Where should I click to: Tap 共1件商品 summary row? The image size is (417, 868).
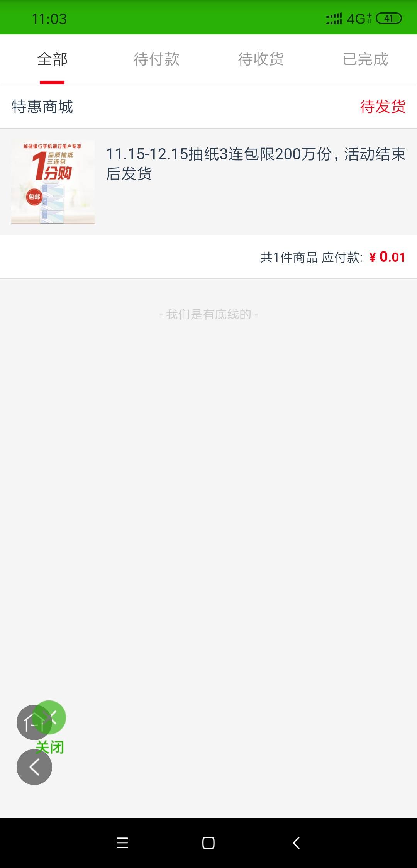208,257
